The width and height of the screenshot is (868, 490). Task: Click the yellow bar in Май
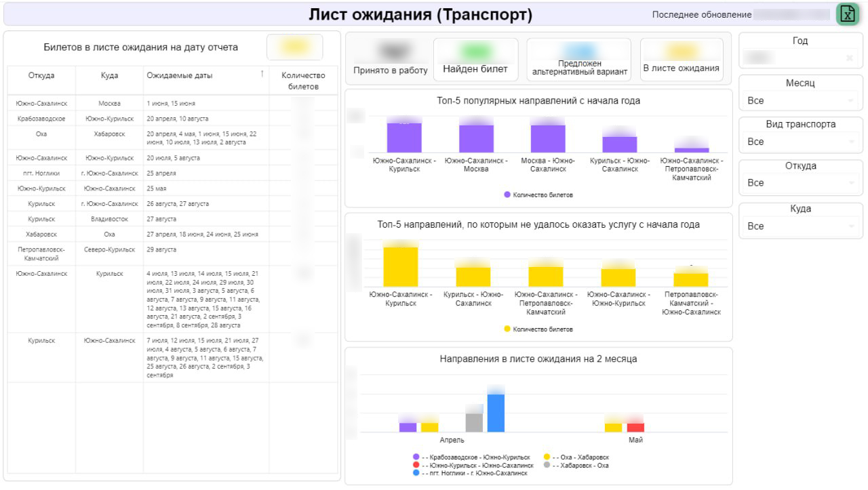pos(613,428)
